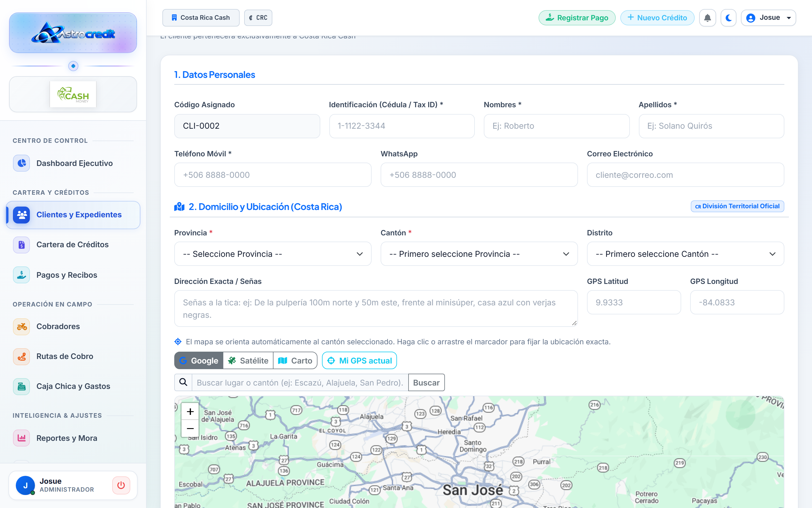Toggle dark mode with the moon icon
This screenshot has height=508, width=812.
(x=729, y=18)
